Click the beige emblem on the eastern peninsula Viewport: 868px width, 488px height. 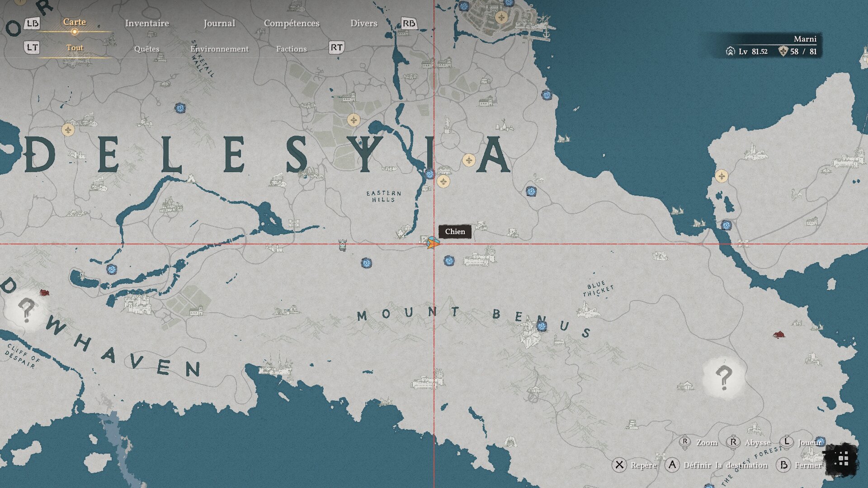tap(722, 176)
